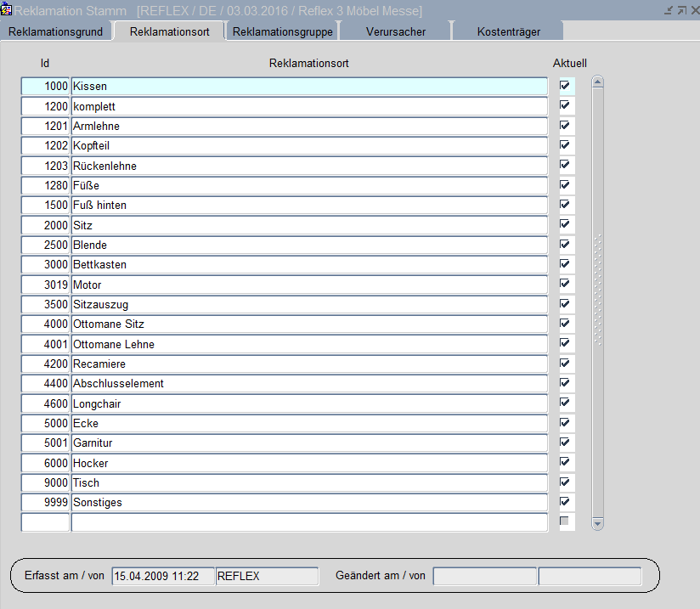The width and height of the screenshot is (700, 609).
Task: Switch to the Reklamationsgrund tab
Action: coord(55,31)
